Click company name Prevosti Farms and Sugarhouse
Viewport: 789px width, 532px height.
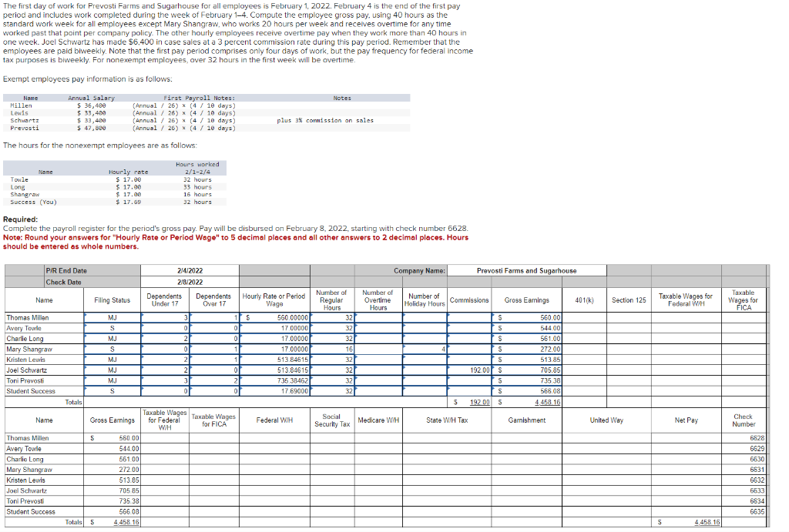coord(526,270)
